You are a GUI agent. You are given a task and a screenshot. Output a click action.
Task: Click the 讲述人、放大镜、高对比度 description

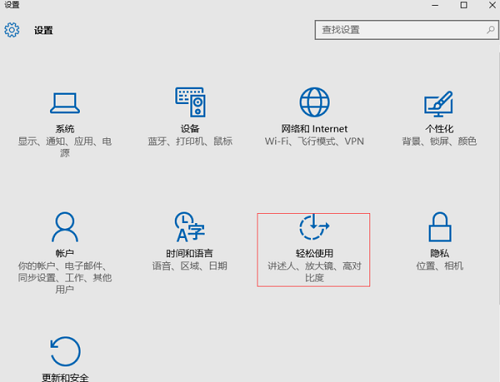(x=314, y=272)
